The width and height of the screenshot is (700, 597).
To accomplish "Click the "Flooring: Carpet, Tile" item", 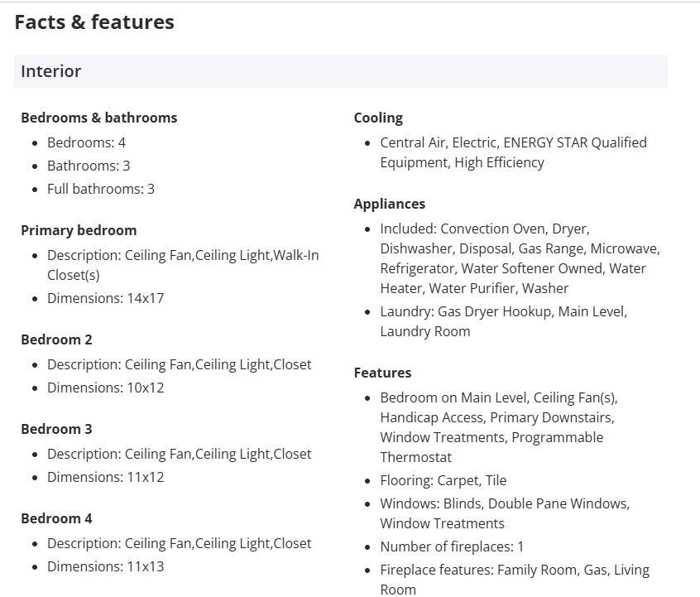I will [x=443, y=480].
